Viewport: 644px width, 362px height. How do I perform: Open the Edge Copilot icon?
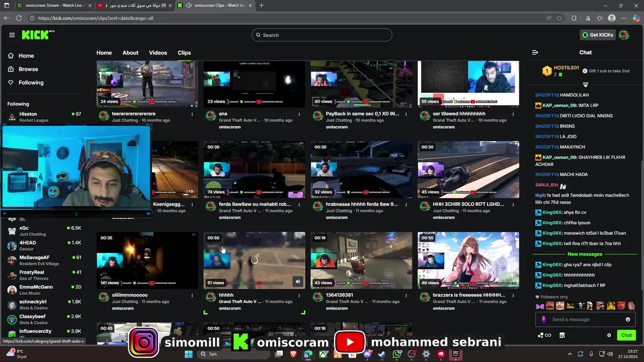(x=636, y=18)
